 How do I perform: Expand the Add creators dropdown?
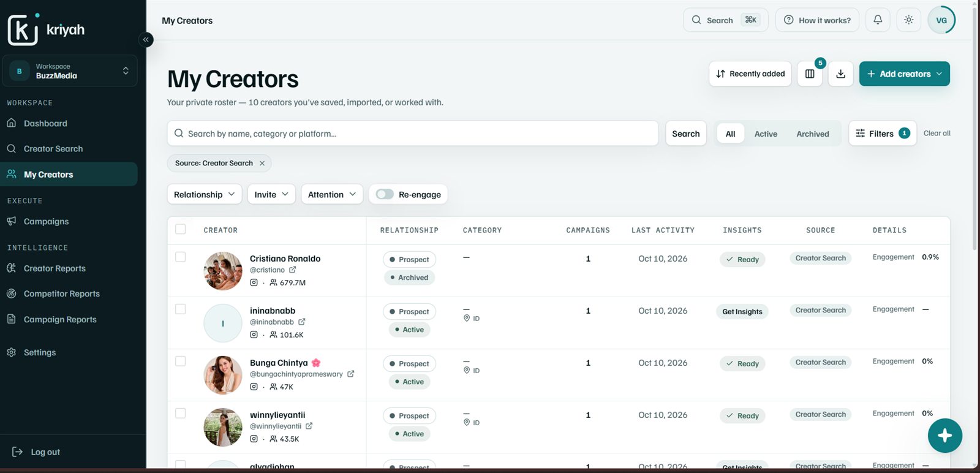(905, 74)
